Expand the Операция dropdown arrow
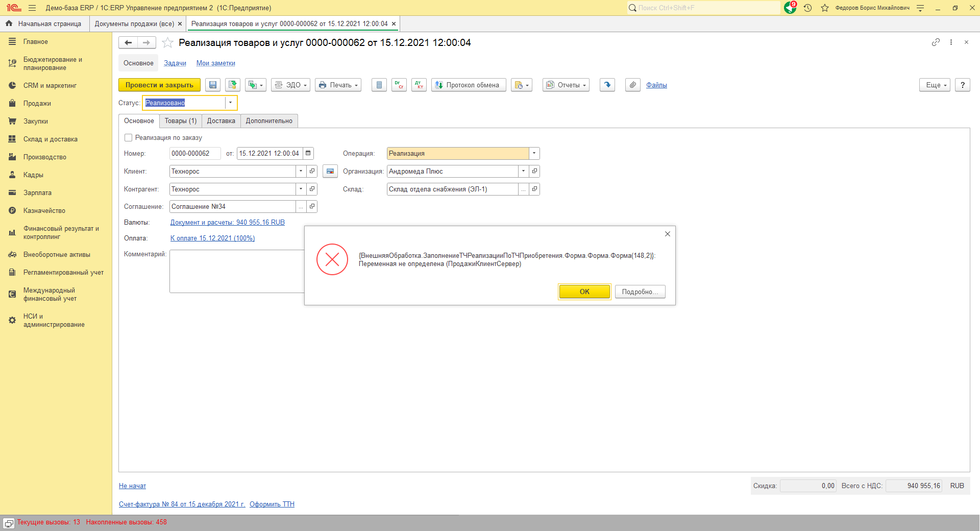 point(534,153)
